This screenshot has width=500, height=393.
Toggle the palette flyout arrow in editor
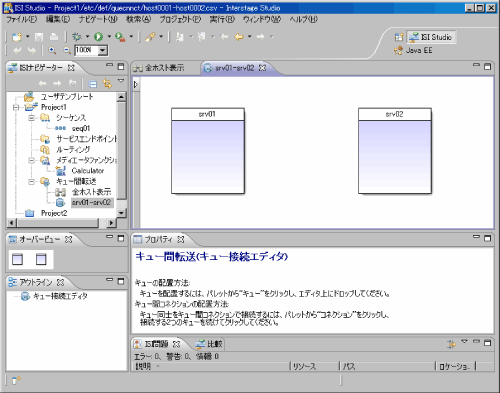136,84
